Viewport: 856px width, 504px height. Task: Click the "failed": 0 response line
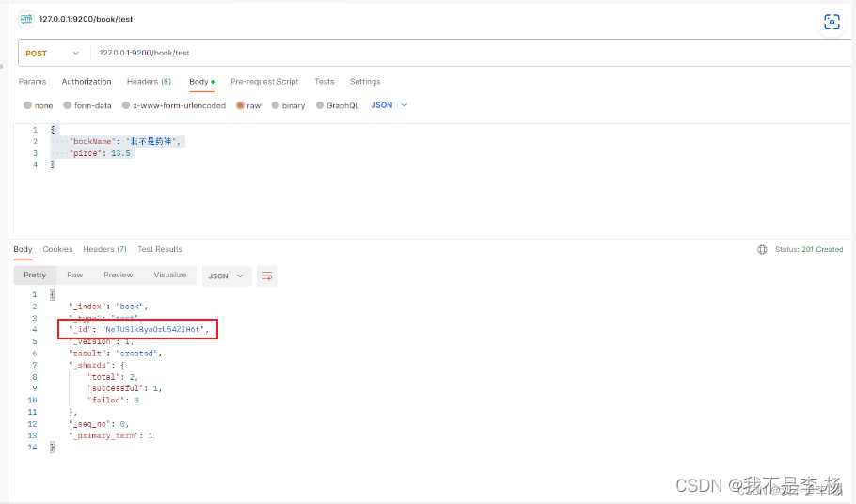(113, 401)
